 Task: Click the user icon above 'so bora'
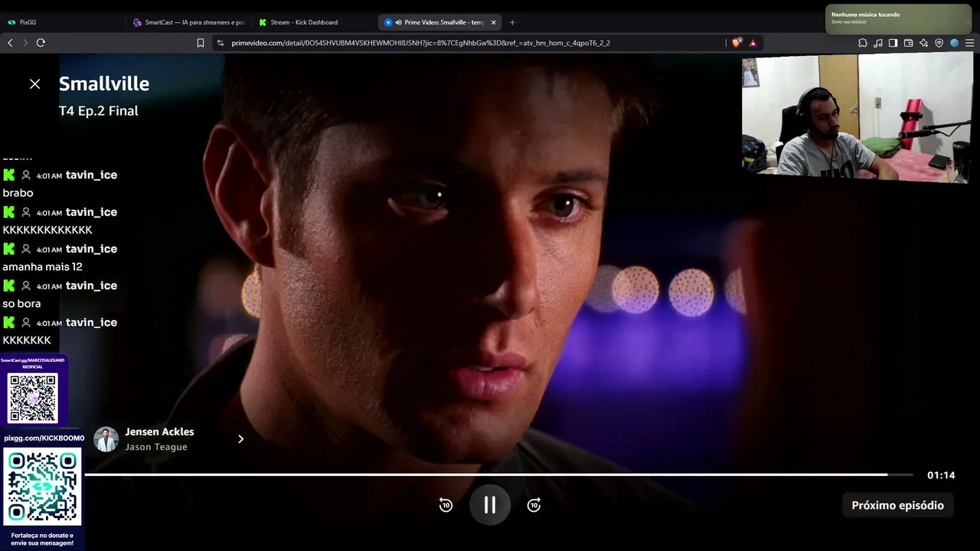tap(26, 285)
